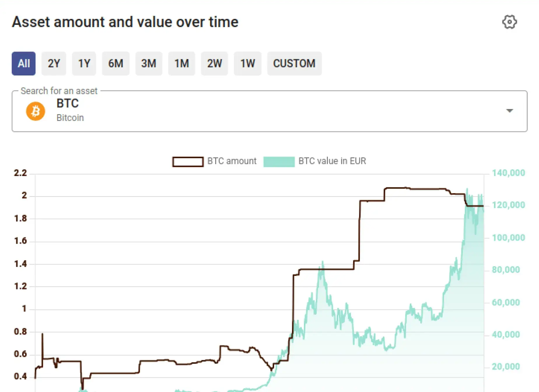The image size is (539, 392).
Task: Select the 2W time range
Action: pos(214,64)
